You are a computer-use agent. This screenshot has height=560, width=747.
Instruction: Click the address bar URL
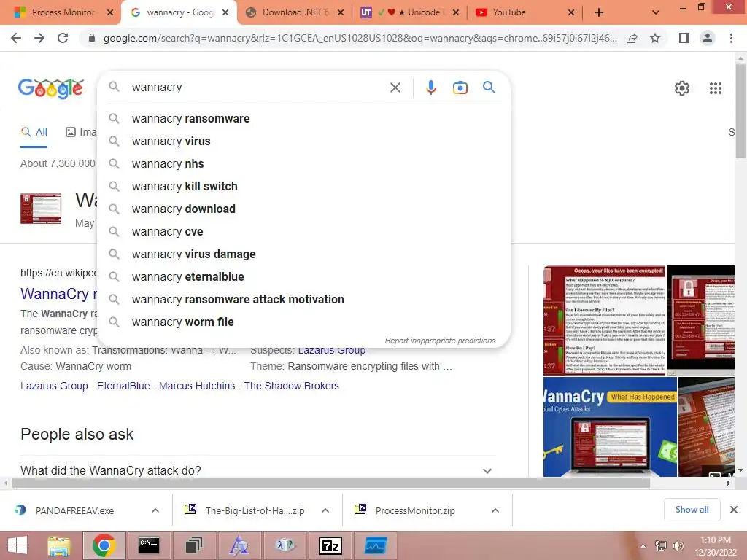[x=360, y=38]
